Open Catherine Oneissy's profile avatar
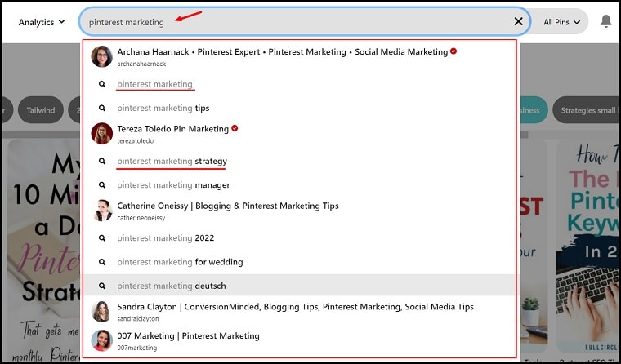The image size is (621, 364). click(102, 211)
